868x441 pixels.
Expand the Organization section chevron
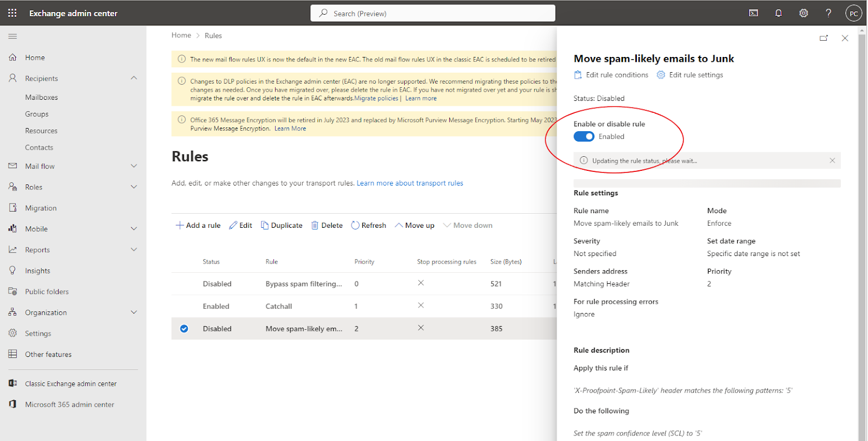[134, 312]
